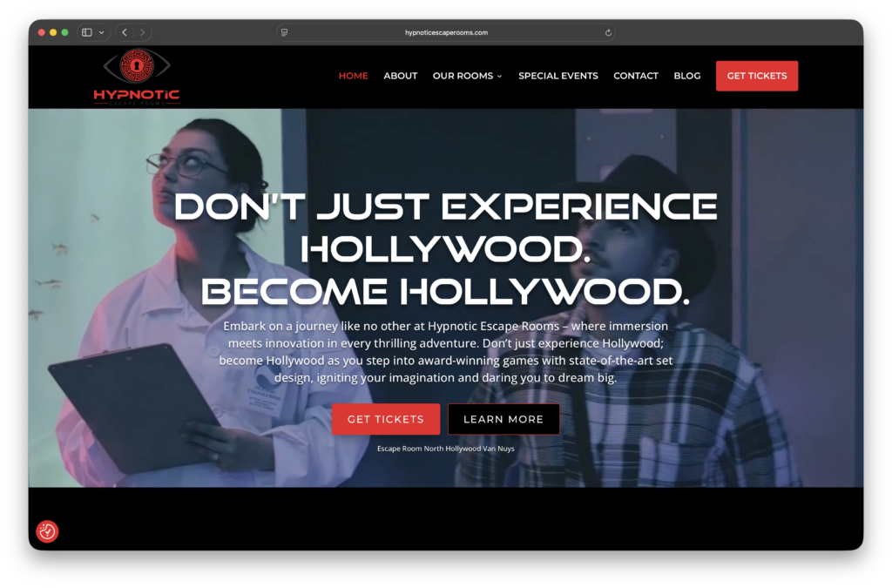Click the Hypnotic Escape Rooms logo
This screenshot has width=892, height=588.
(x=135, y=76)
